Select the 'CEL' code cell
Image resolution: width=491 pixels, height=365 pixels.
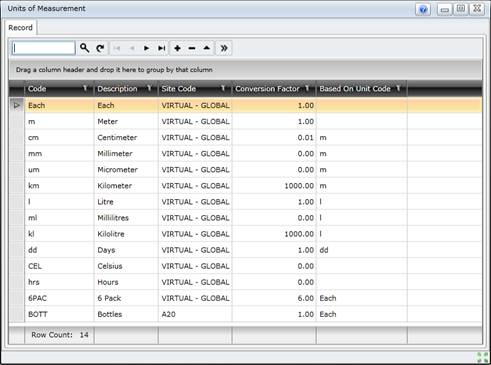(59, 266)
